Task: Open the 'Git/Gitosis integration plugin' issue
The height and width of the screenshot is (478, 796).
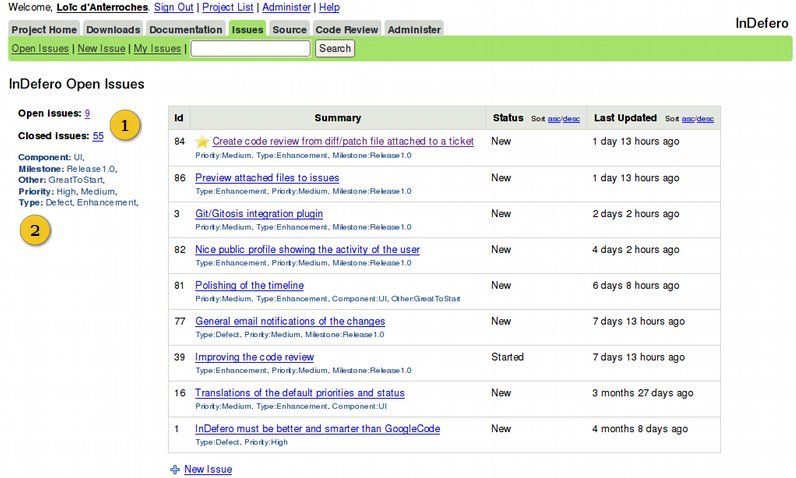Action: click(258, 214)
